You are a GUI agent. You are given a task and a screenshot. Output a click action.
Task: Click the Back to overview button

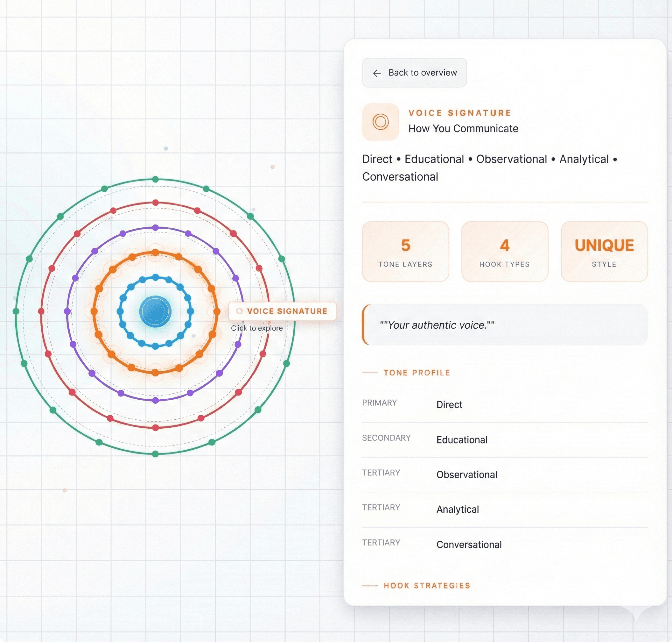414,73
